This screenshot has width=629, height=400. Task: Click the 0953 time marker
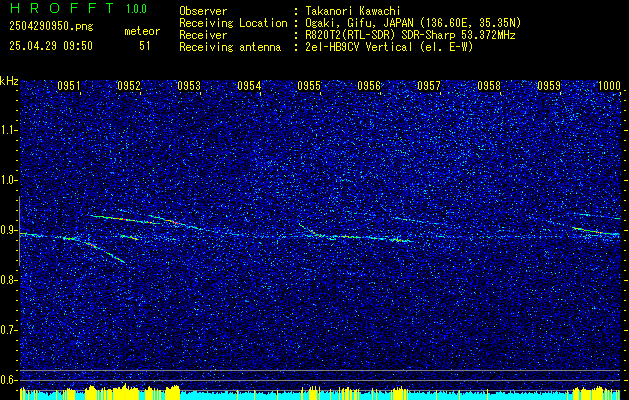click(189, 86)
